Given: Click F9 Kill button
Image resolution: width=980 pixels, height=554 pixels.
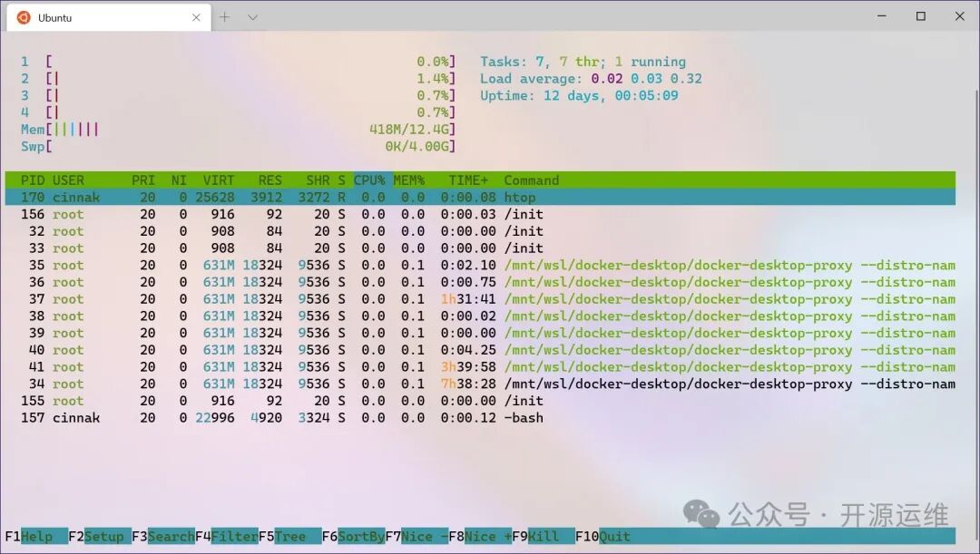Looking at the screenshot, I should [x=544, y=536].
